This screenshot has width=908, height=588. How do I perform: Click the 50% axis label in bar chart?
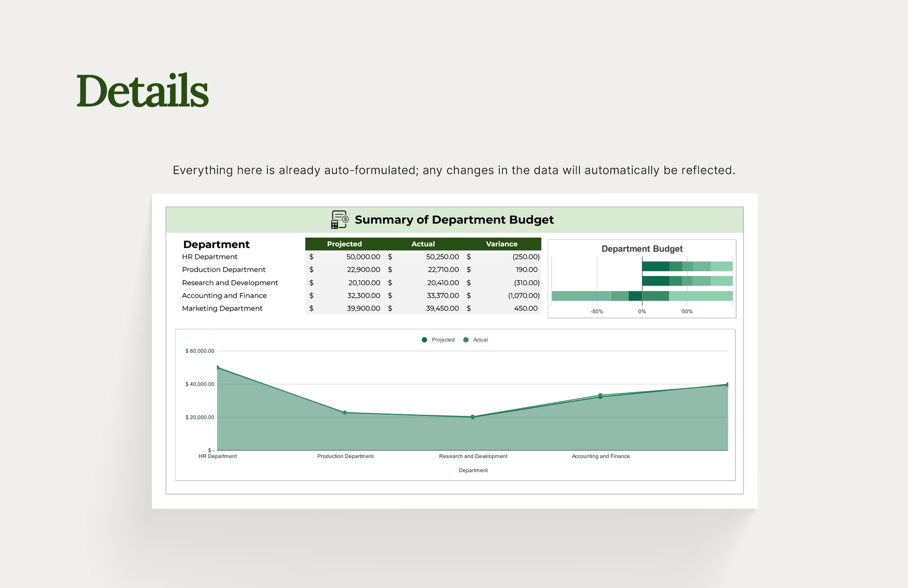(x=687, y=312)
